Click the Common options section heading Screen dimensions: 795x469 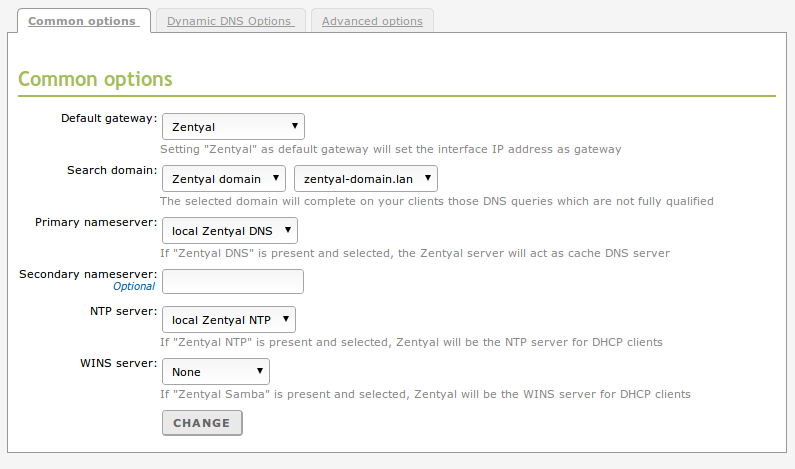[x=96, y=79]
